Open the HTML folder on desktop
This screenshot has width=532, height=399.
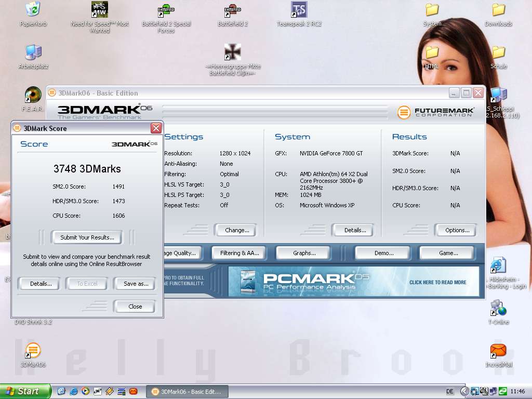coord(432,57)
